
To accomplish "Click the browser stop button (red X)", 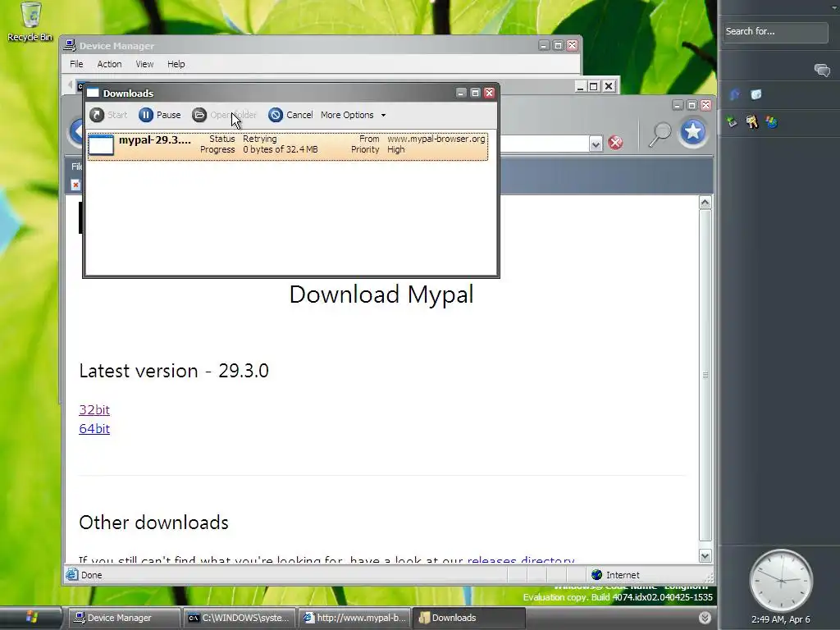I will point(615,143).
